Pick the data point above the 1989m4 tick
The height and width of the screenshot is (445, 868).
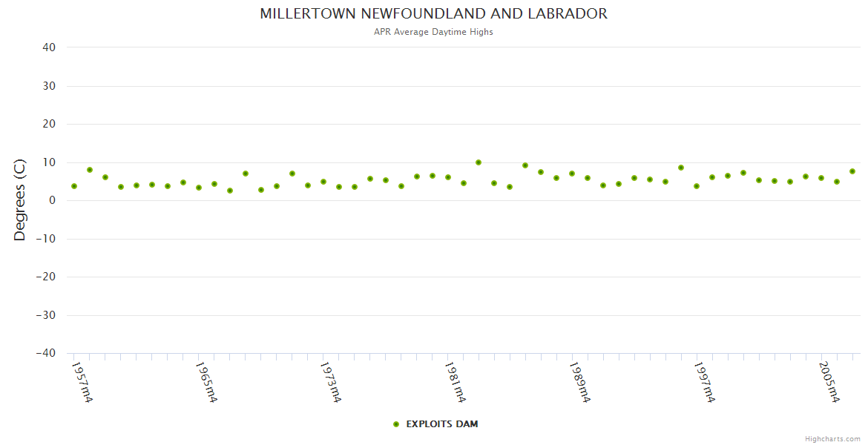coord(572,174)
